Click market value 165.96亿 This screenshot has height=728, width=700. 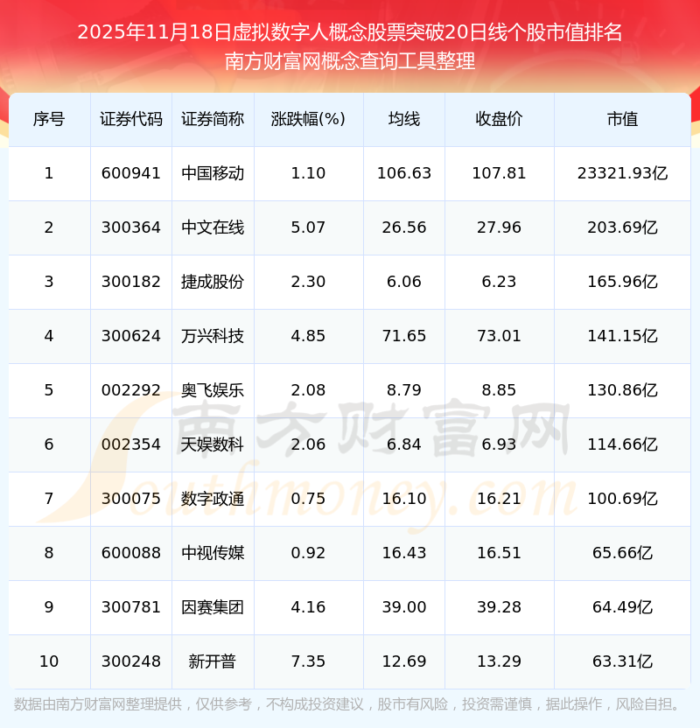tap(622, 282)
